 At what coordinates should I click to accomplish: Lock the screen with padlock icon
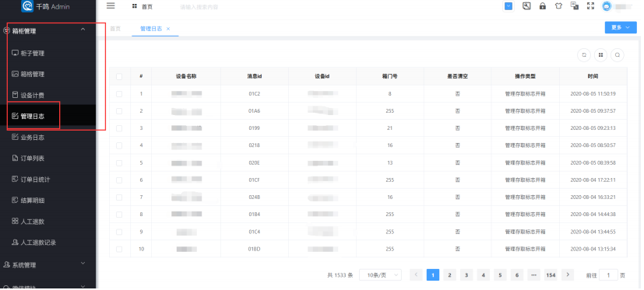coord(543,6)
